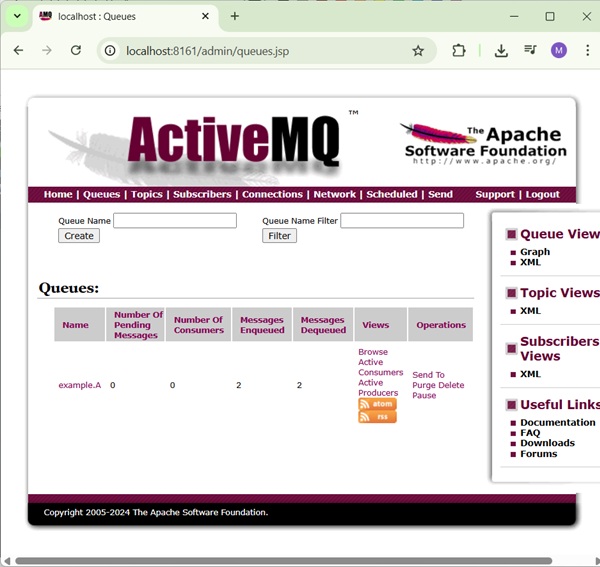The image size is (600, 567).
Task: Sort by Number Of Consumers header
Action: [198, 325]
